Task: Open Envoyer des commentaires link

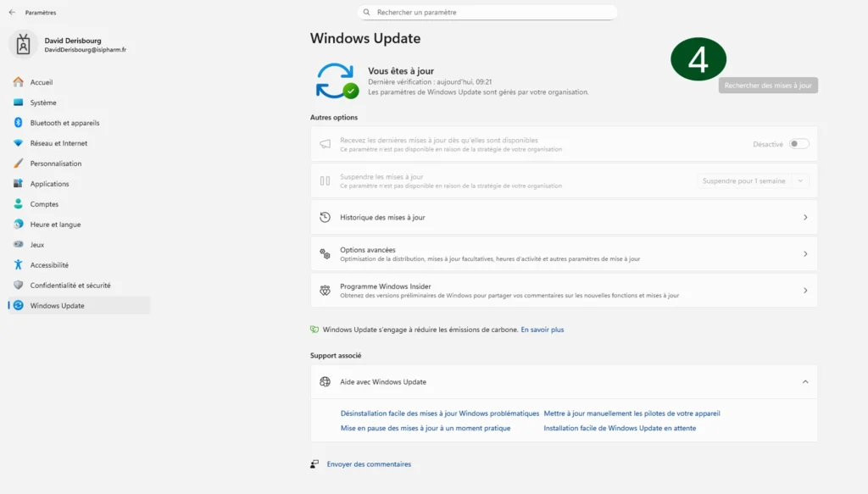Action: click(x=369, y=464)
